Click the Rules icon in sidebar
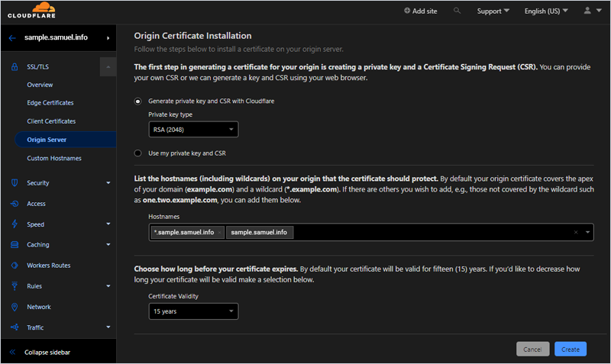The width and height of the screenshot is (611, 364). pyautogui.click(x=15, y=286)
